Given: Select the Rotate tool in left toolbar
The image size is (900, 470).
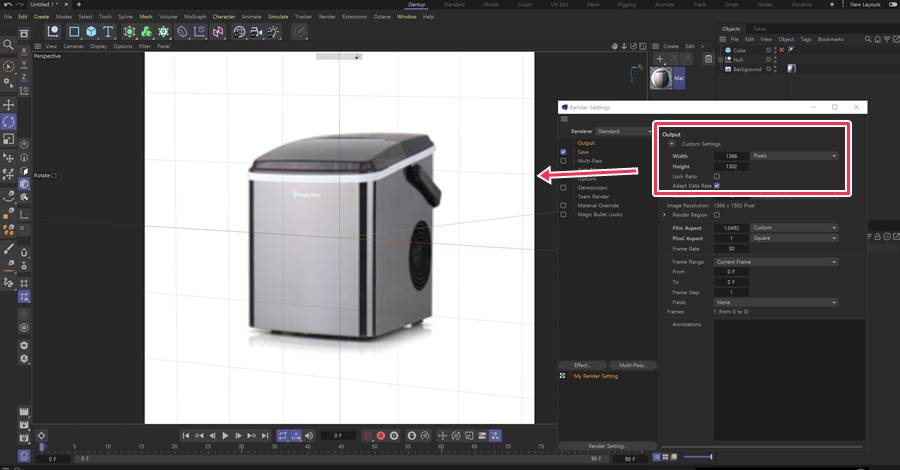Looking at the screenshot, I should tap(8, 122).
